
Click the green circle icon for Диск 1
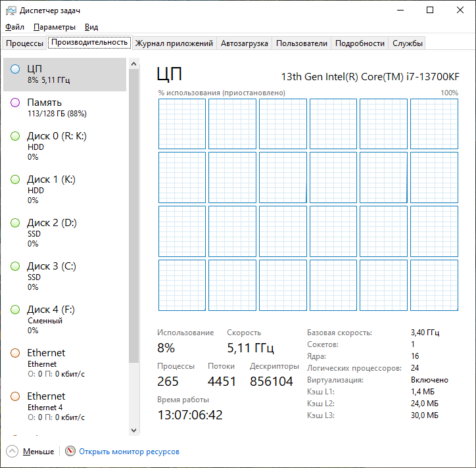coord(15,179)
